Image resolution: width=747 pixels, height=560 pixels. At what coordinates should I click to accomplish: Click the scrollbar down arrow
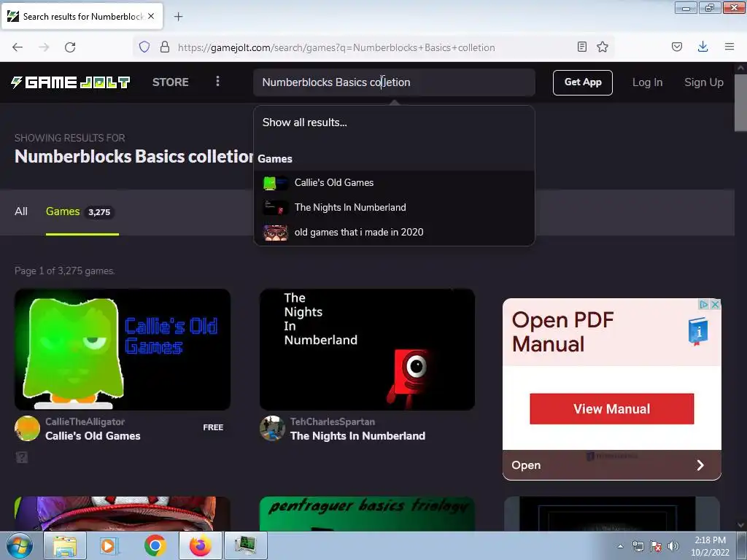pos(741,525)
